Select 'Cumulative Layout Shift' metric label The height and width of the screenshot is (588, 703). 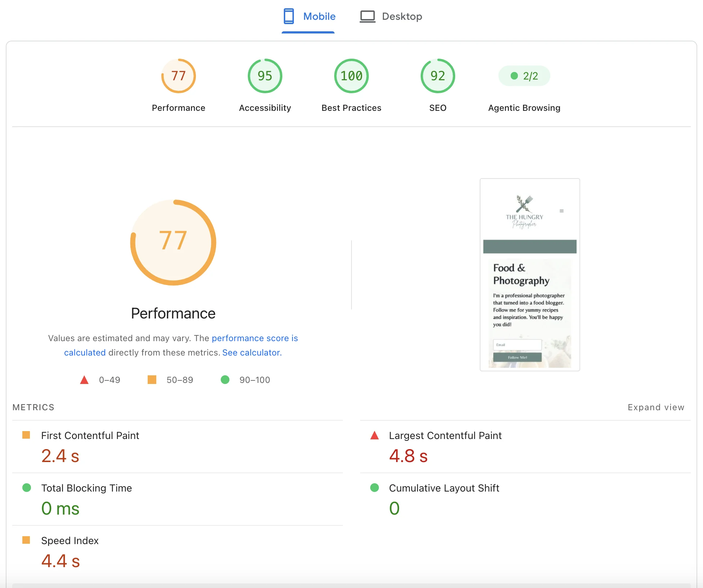tap(444, 488)
